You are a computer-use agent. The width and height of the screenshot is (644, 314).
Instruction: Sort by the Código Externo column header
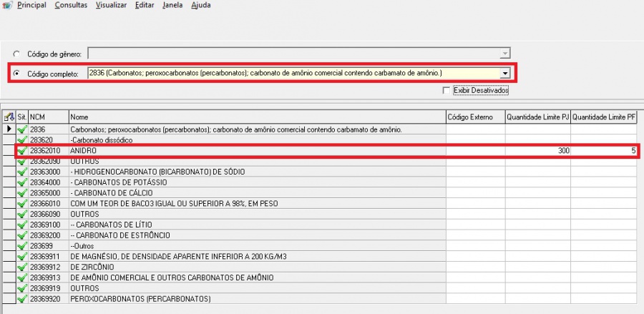(x=476, y=117)
